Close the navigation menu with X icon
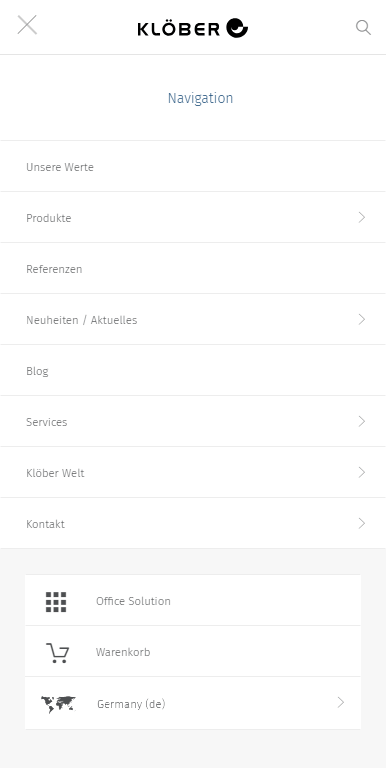This screenshot has width=386, height=768. [x=27, y=24]
